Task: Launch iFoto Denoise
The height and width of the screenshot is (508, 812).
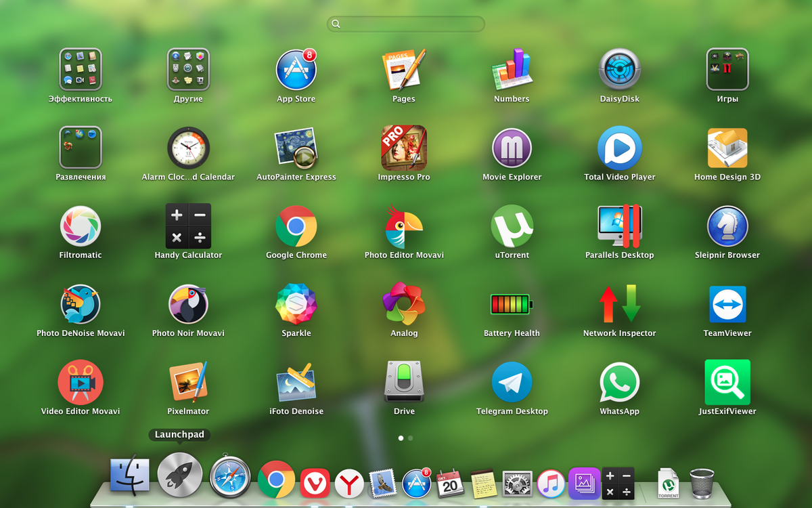Action: click(x=296, y=381)
